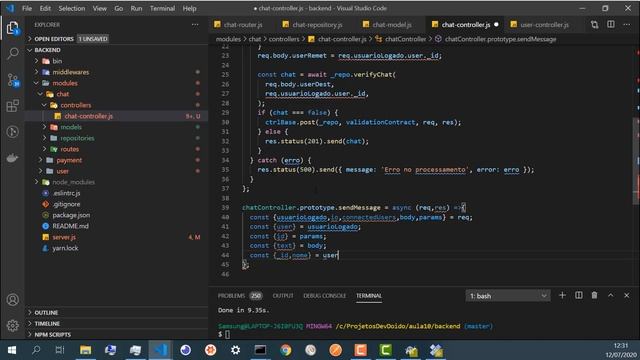640x360 pixels.
Task: Open the Explorer view in activity bar
Action: pos(13,28)
